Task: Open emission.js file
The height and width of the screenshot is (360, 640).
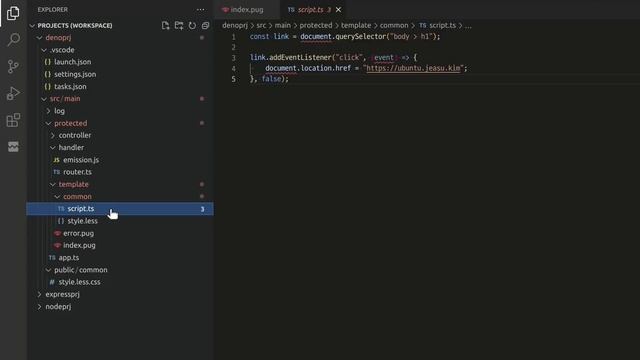Action: click(81, 160)
